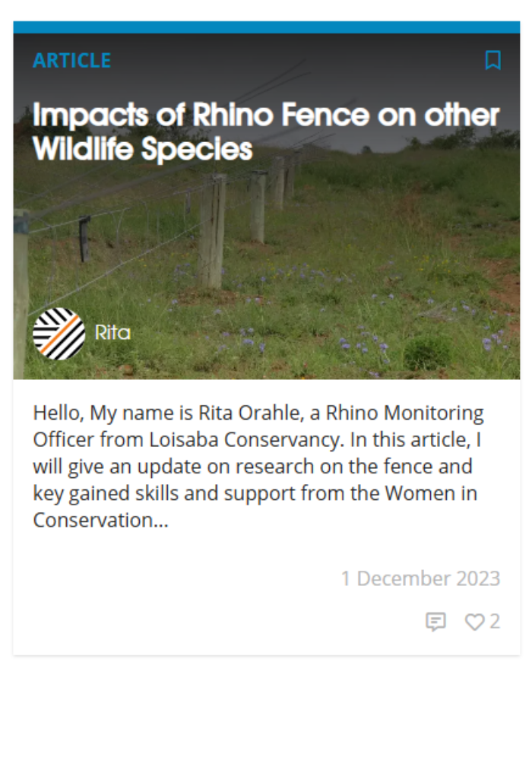The image size is (532, 760).
Task: Click the date 1 December 2023
Action: [x=420, y=578]
